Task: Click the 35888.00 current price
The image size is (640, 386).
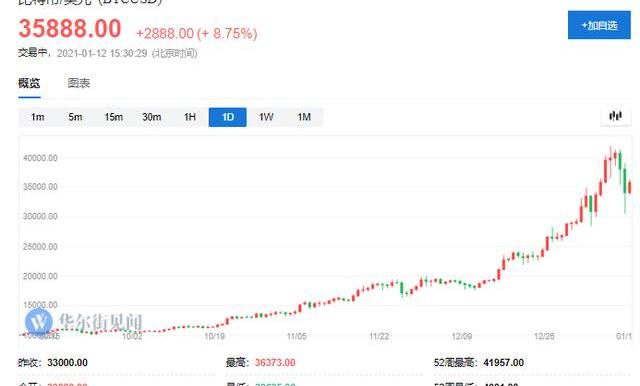Action: pyautogui.click(x=70, y=29)
